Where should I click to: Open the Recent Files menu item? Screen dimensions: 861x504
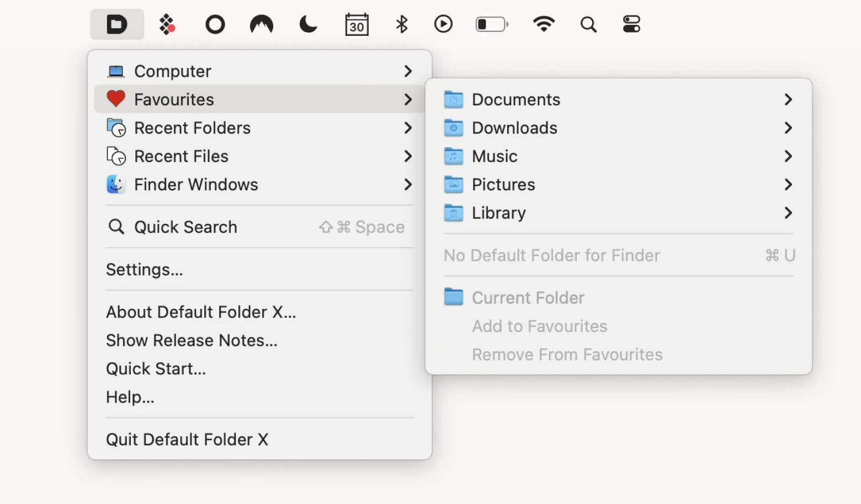(x=259, y=156)
